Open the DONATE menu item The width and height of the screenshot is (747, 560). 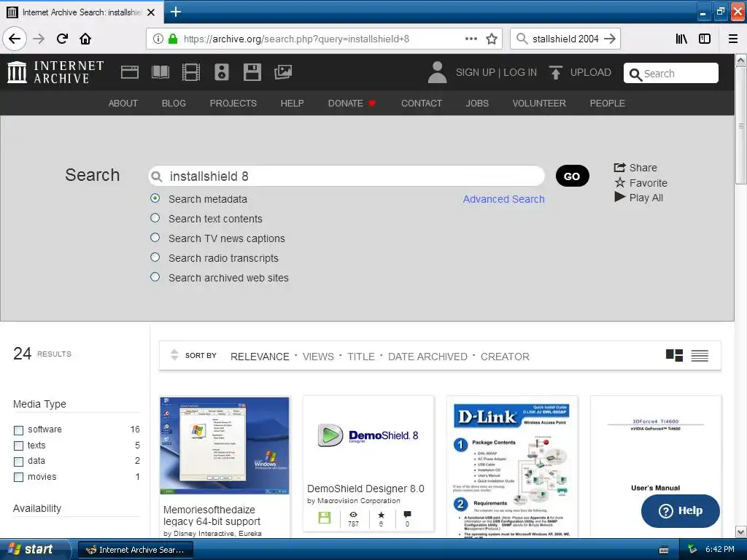coord(352,104)
